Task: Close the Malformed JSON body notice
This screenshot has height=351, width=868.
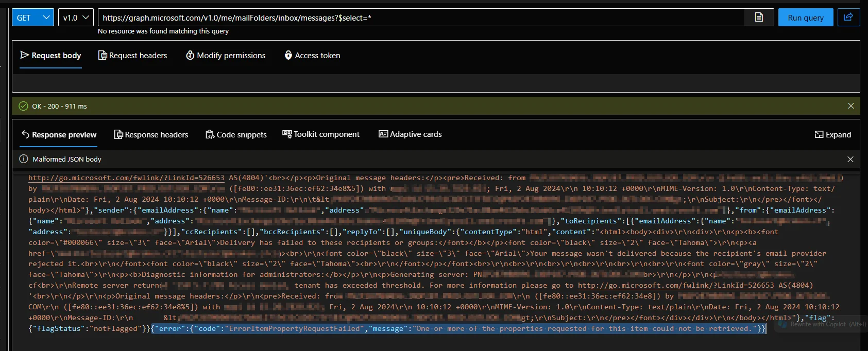Action: click(x=850, y=160)
